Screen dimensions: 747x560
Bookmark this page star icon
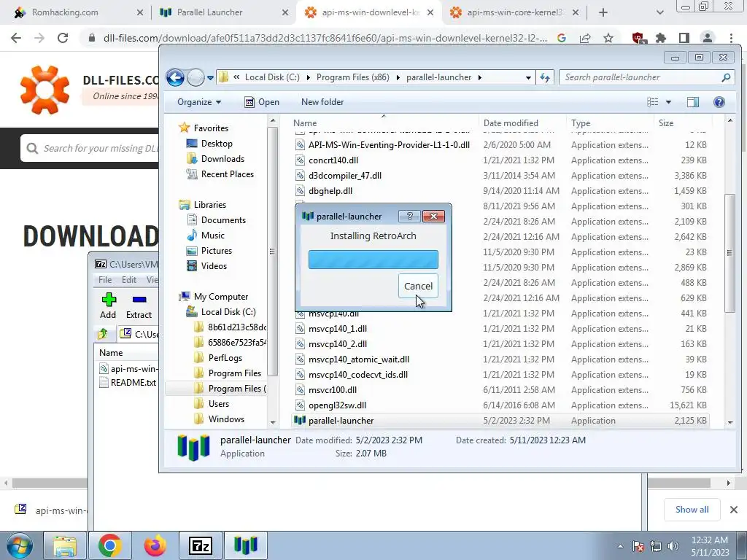click(608, 38)
